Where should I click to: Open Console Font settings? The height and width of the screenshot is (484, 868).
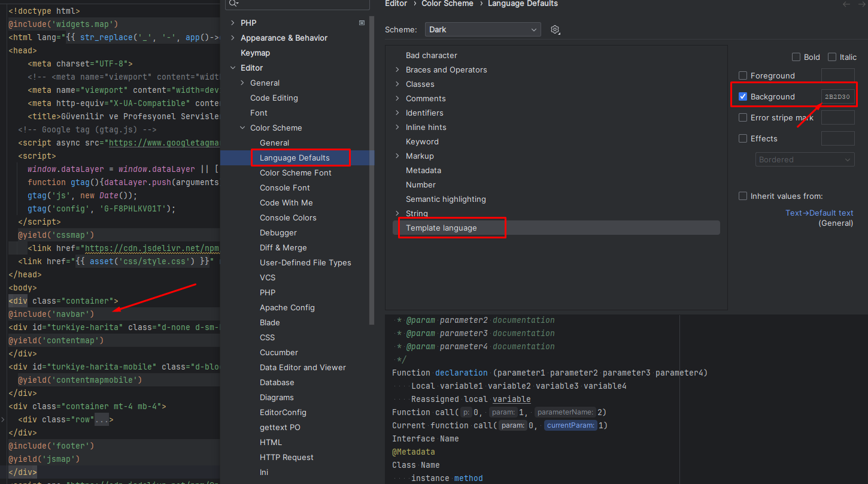[284, 187]
